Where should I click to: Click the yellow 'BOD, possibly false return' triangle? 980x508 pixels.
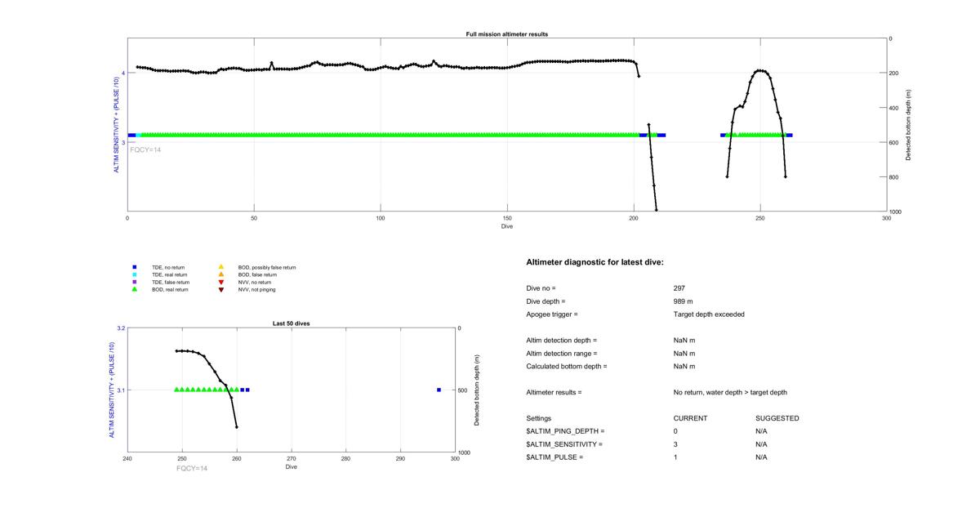220,267
